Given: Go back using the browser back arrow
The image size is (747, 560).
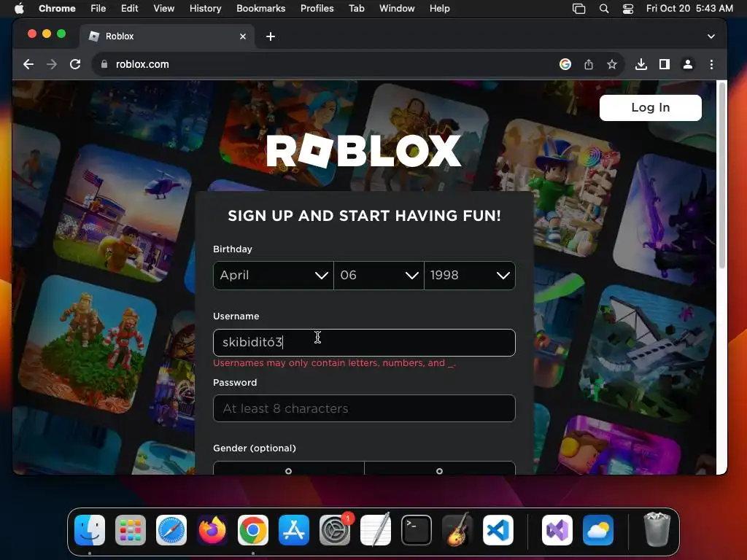Looking at the screenshot, I should 28,64.
